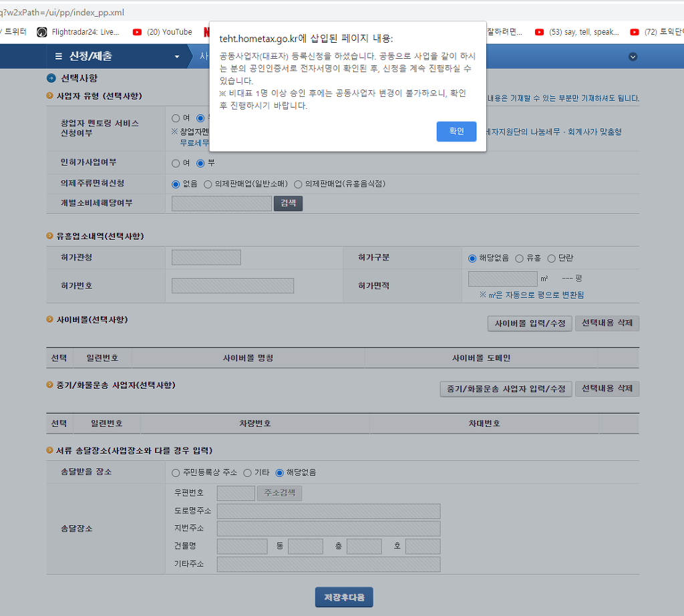Open the 트위터 bookmark
This screenshot has height=616, width=684.
coord(14,32)
